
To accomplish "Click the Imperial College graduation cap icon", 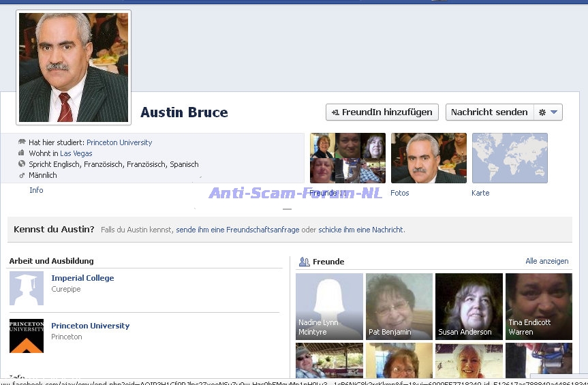I will pyautogui.click(x=27, y=288).
